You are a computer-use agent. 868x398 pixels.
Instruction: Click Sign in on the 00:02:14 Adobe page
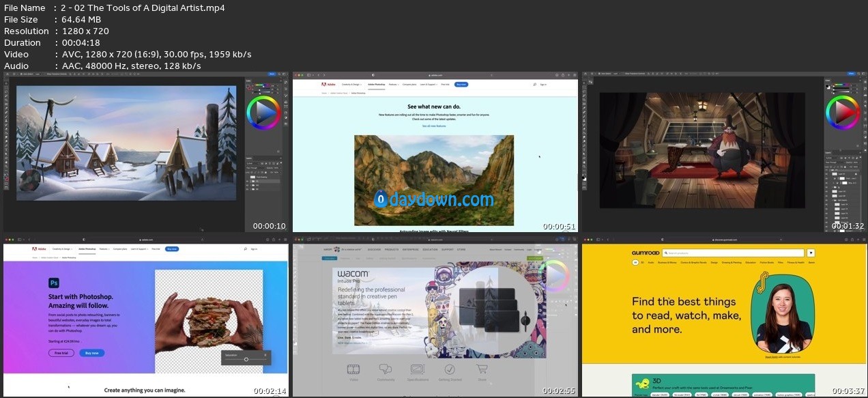pos(254,249)
